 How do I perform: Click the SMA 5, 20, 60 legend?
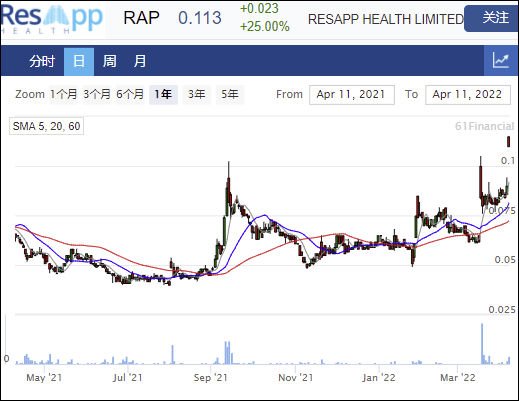coord(46,126)
